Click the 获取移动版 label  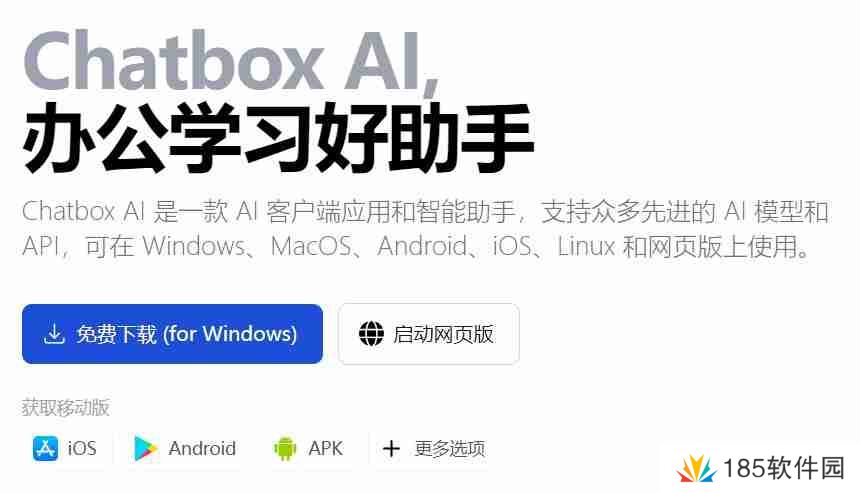(66, 407)
